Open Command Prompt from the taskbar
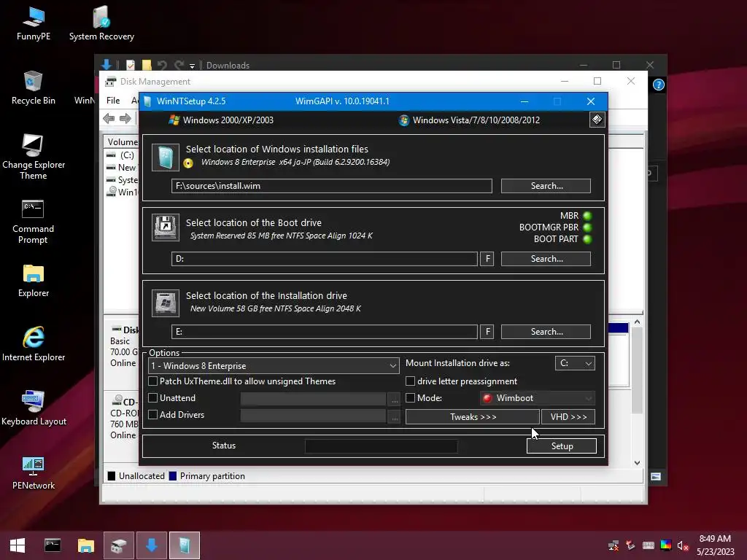The image size is (747, 560). click(x=53, y=545)
